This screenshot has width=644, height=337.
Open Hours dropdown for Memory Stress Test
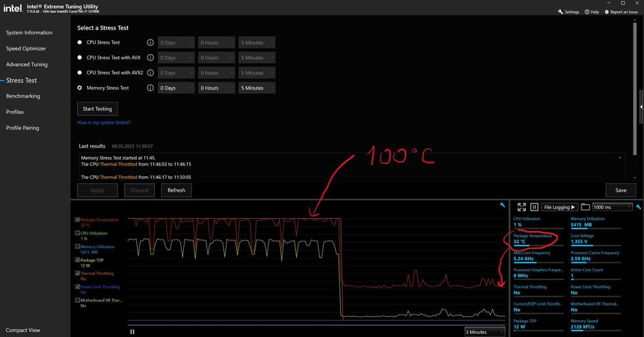pos(216,88)
